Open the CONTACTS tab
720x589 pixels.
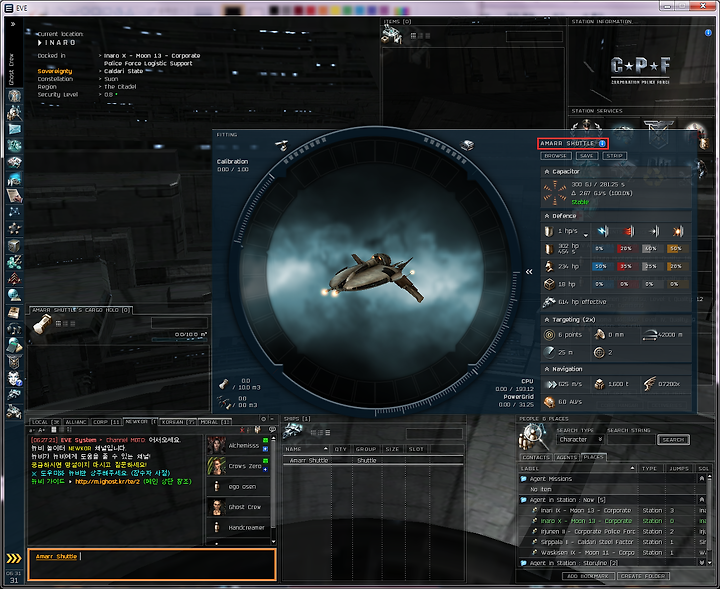pyautogui.click(x=535, y=457)
